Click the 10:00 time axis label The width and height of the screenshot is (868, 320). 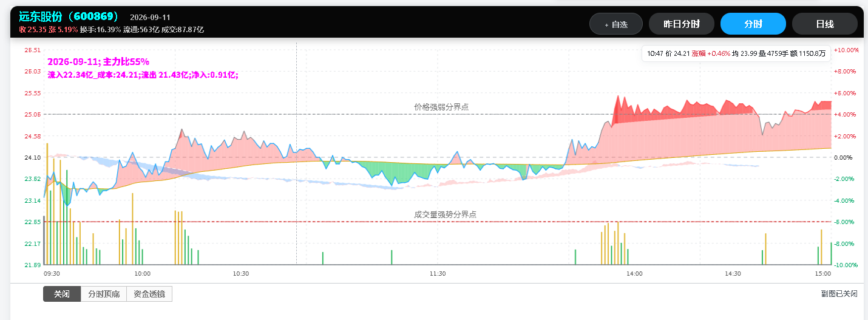pyautogui.click(x=142, y=274)
